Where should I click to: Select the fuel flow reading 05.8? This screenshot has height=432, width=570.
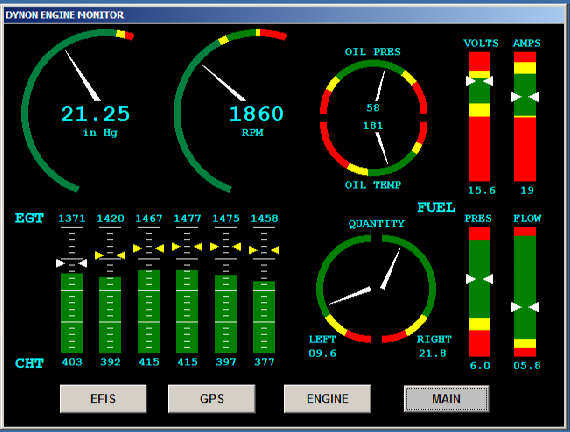527,365
